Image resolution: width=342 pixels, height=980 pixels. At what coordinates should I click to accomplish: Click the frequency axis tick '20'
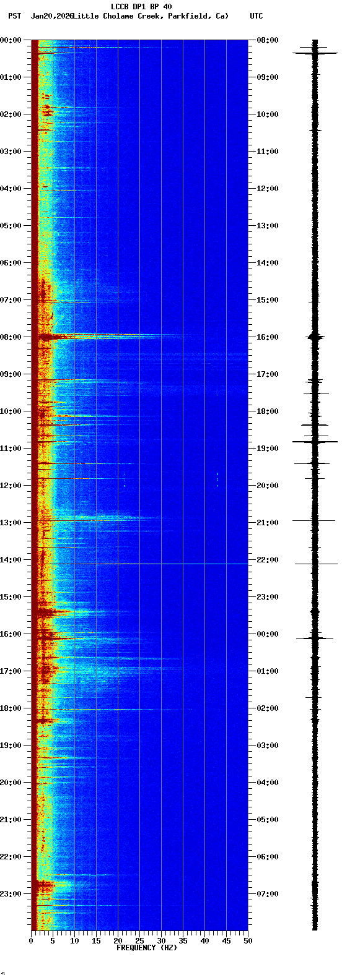(118, 941)
